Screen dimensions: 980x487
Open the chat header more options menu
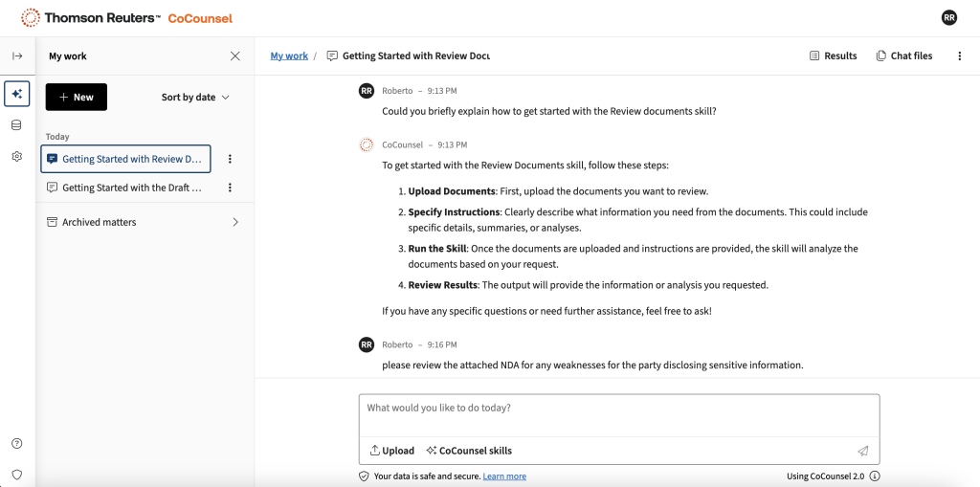coord(960,56)
